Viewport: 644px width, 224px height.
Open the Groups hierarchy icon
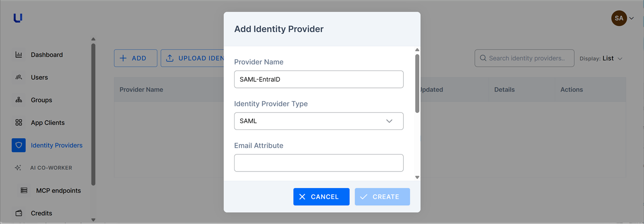pos(18,100)
